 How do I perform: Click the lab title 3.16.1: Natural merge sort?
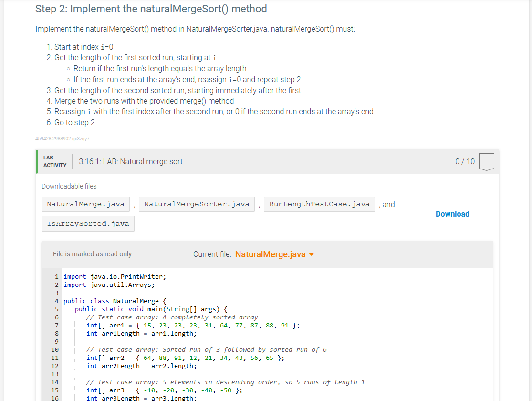130,161
